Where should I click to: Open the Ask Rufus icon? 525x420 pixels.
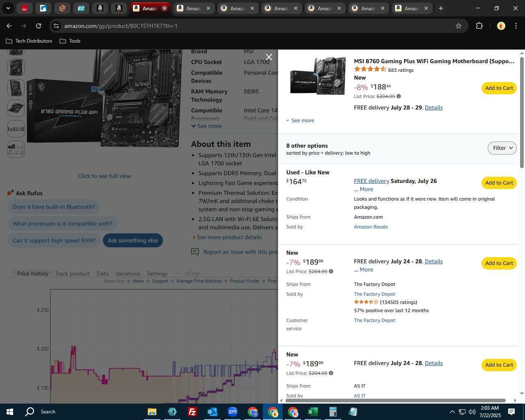(x=10, y=193)
